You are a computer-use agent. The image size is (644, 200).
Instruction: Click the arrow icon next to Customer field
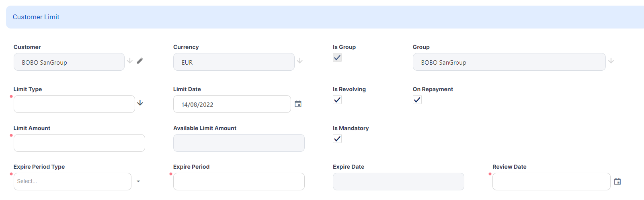point(130,61)
